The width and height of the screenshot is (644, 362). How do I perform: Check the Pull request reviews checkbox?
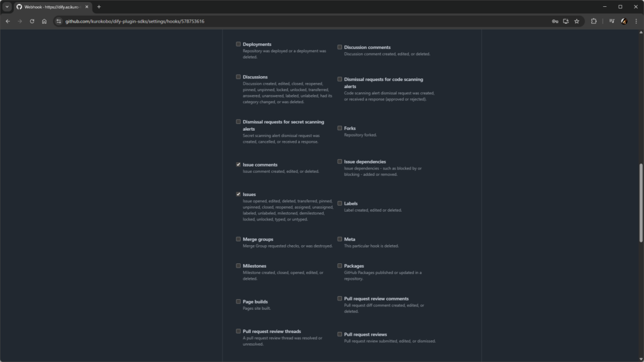[340, 334]
